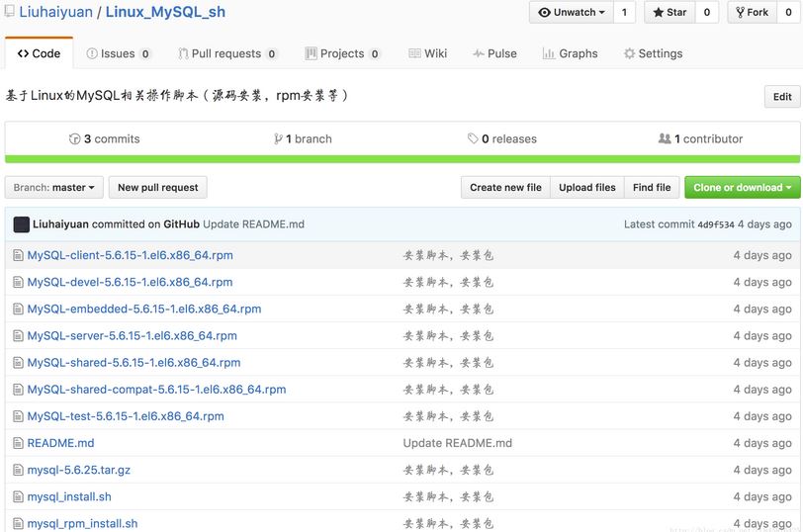Image resolution: width=803 pixels, height=532 pixels.
Task: View the 1 contributor link
Action: coord(700,138)
